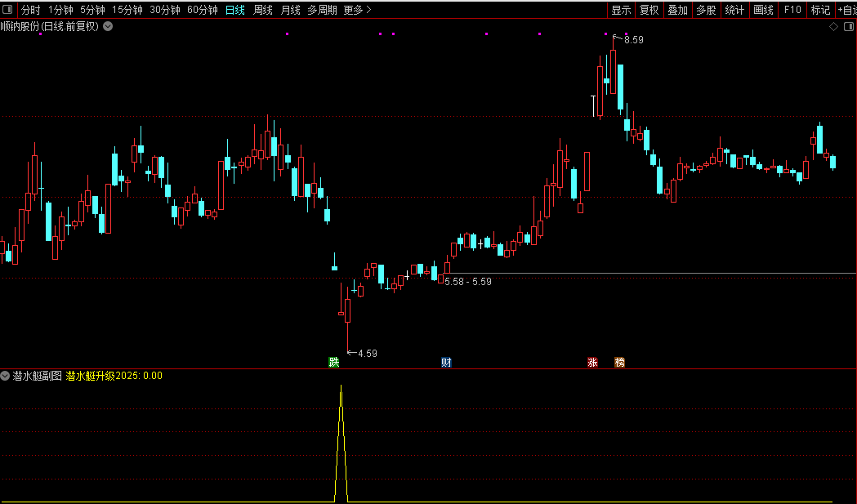Open the 统计 statistics button
Image resolution: width=857 pixels, height=504 pixels.
734,10
